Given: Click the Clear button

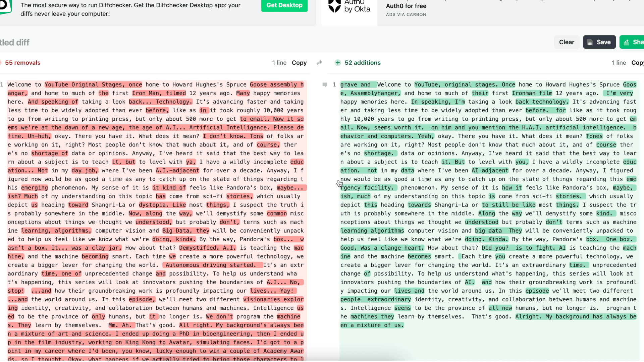Looking at the screenshot, I should coord(567,42).
